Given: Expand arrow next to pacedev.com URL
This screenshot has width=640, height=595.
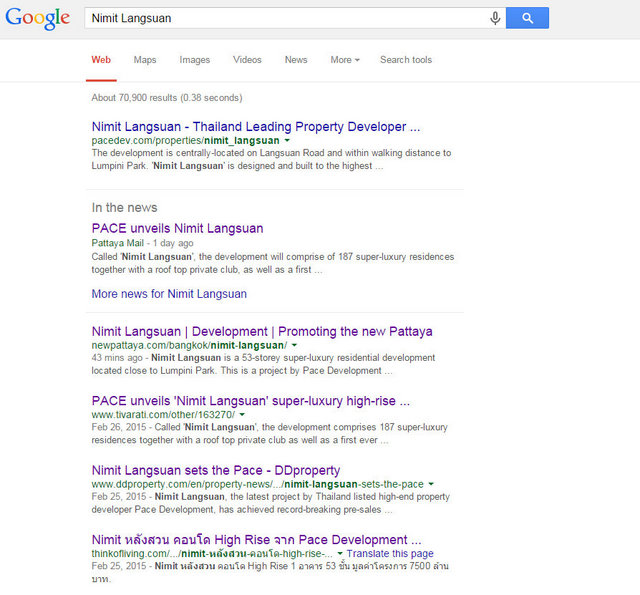Looking at the screenshot, I should pyautogui.click(x=287, y=140).
